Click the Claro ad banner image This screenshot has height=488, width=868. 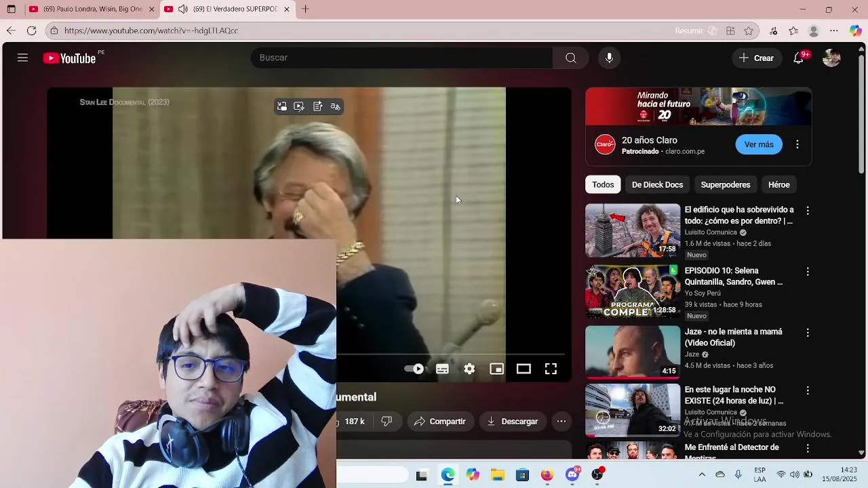click(698, 106)
